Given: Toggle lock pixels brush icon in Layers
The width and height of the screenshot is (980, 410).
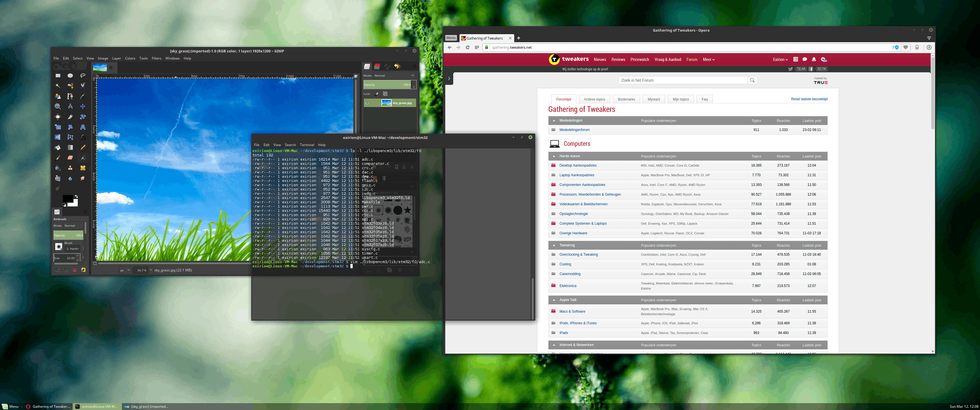Looking at the screenshot, I should [377, 94].
